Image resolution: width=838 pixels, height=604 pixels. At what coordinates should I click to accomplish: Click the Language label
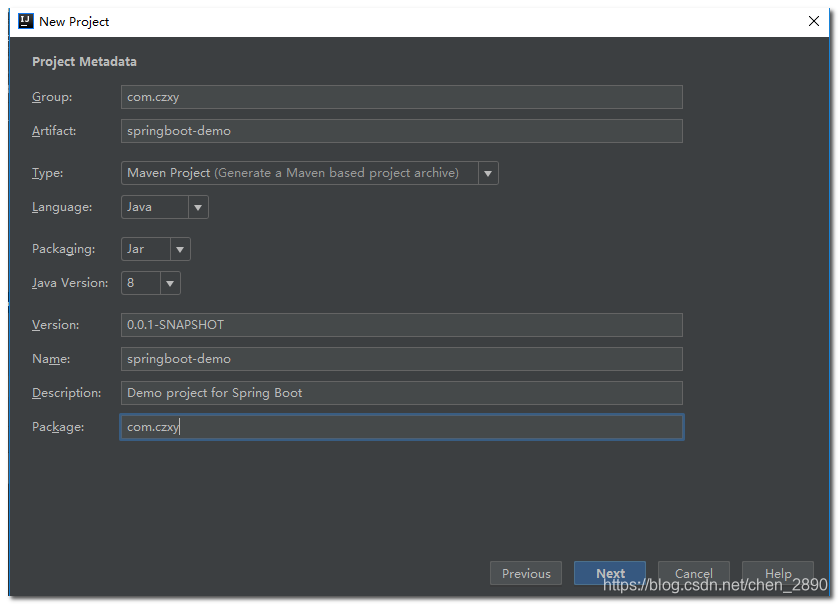click(x=62, y=207)
